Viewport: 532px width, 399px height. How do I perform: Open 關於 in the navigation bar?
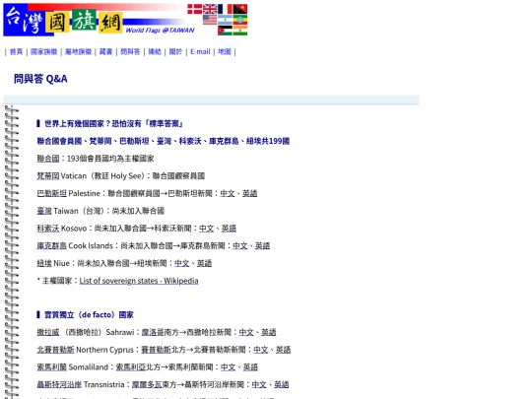click(x=175, y=51)
